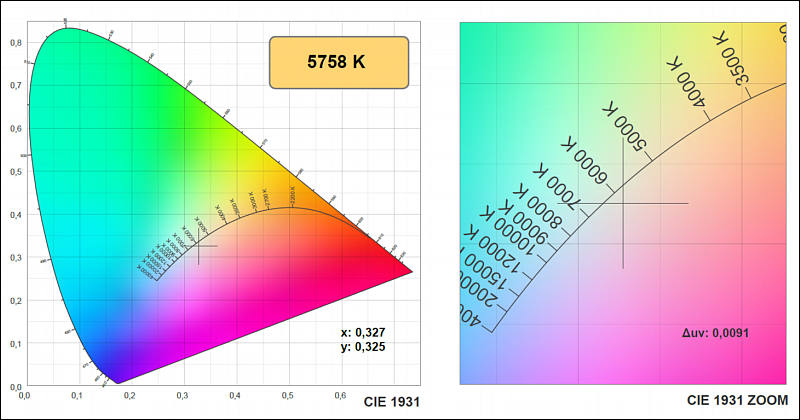800x420 pixels.
Task: Click the 'x: 0,327' coordinate value
Action: tap(363, 332)
